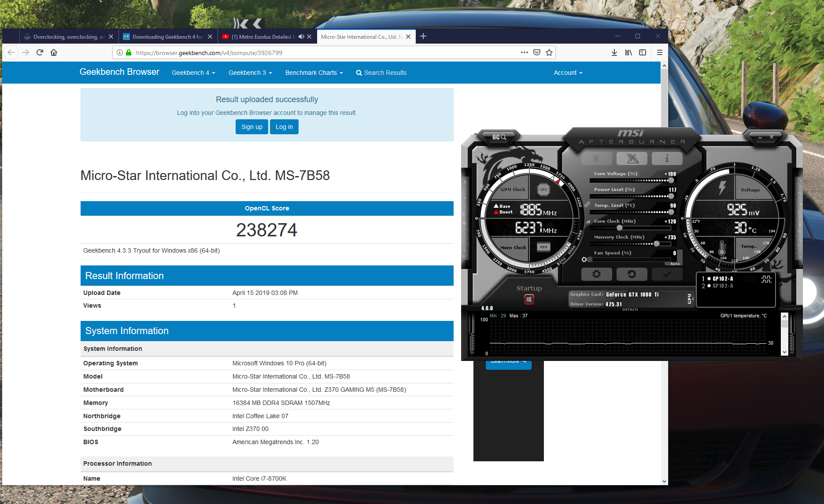Viewport: 824px width, 504px height.
Task: Click 'Intel Core i7-8700K' processor name
Action: (259, 478)
